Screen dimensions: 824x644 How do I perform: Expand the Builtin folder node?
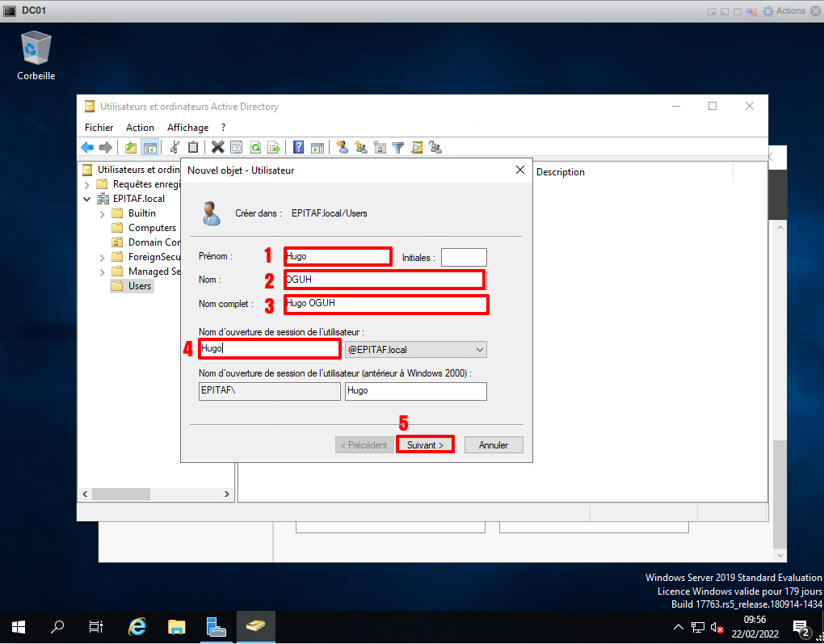pos(102,213)
